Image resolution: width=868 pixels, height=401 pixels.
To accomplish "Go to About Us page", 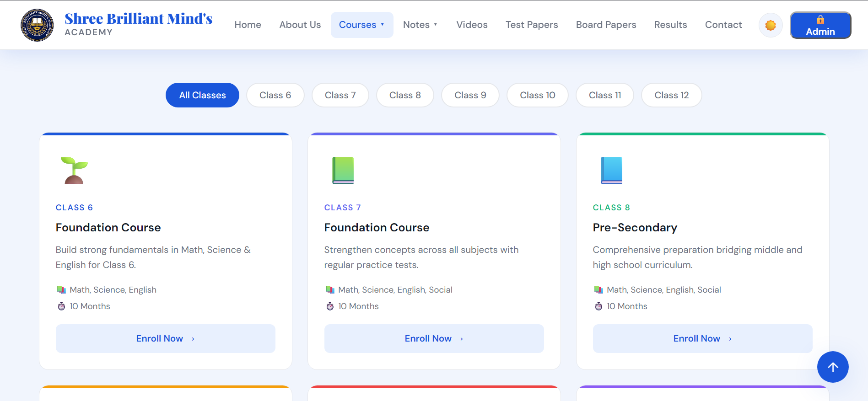I will (300, 25).
